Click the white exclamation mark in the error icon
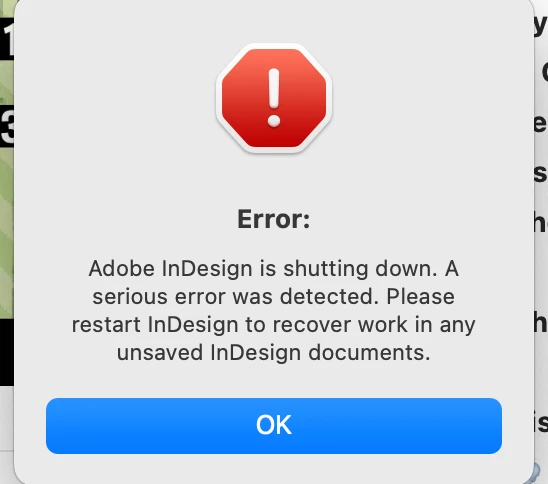This screenshot has width=548, height=484. 274,97
